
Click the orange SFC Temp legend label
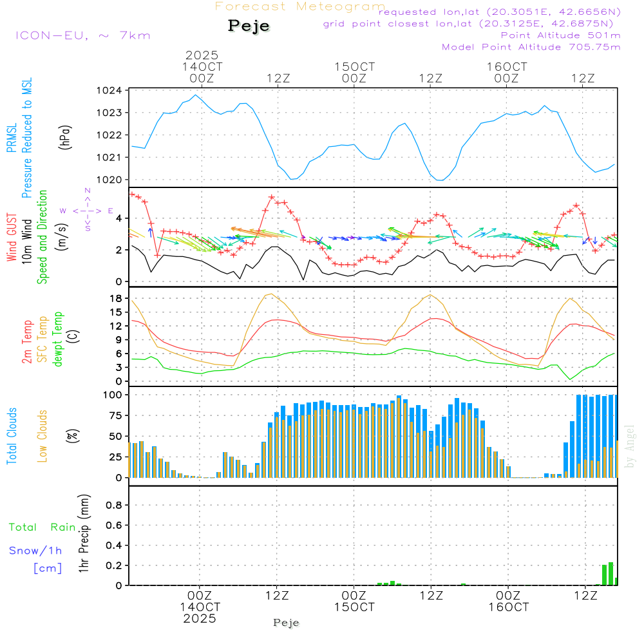43,337
